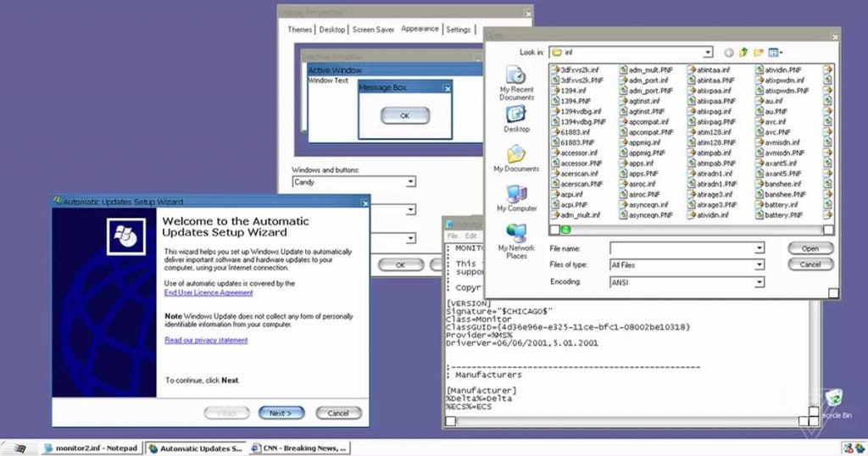This screenshot has width=868, height=456.
Task: Open the File name dropdown arrow
Action: (759, 248)
